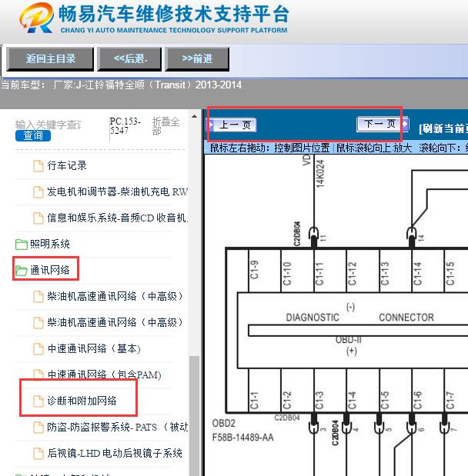Open first 柴油机高速通讯网络（中高级） item
The image size is (468, 476).
coord(115,296)
